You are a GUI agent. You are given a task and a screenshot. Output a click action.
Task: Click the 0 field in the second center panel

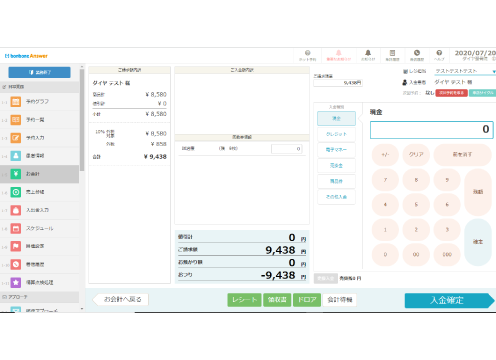click(x=287, y=149)
